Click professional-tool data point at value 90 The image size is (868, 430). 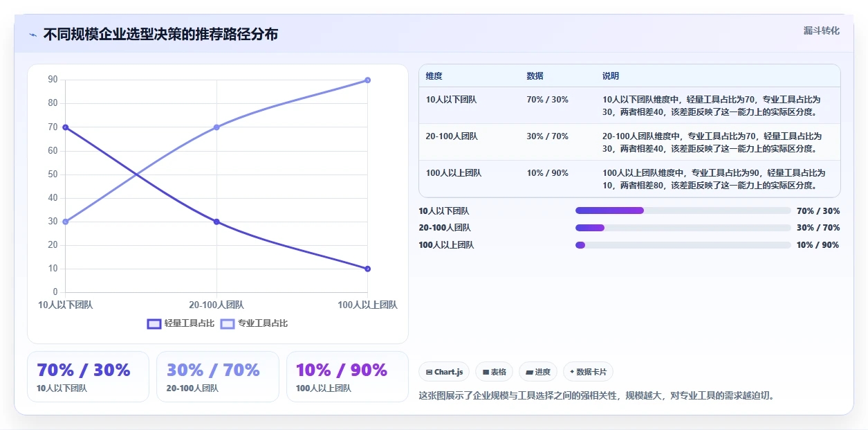tap(367, 80)
